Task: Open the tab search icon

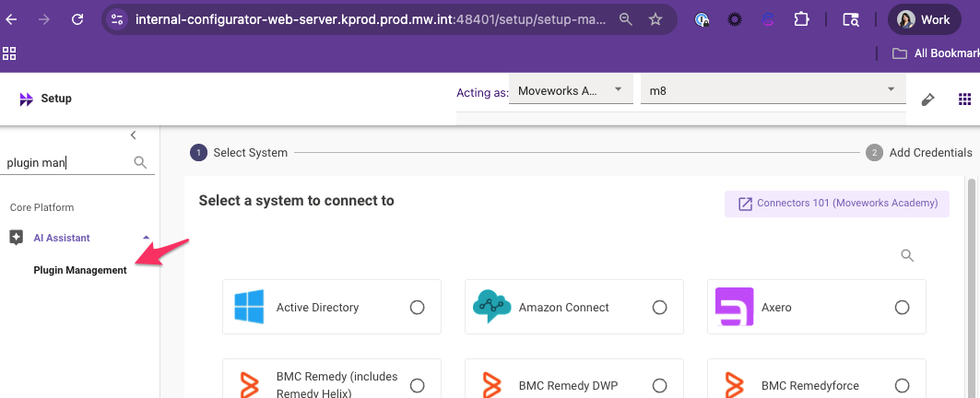Action: tap(851, 20)
